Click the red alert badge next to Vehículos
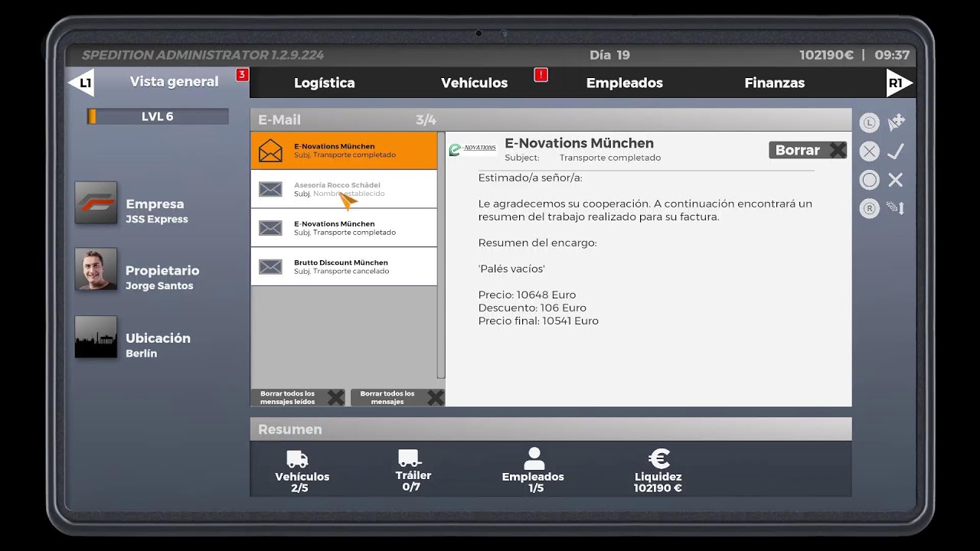The width and height of the screenshot is (980, 551). point(541,74)
